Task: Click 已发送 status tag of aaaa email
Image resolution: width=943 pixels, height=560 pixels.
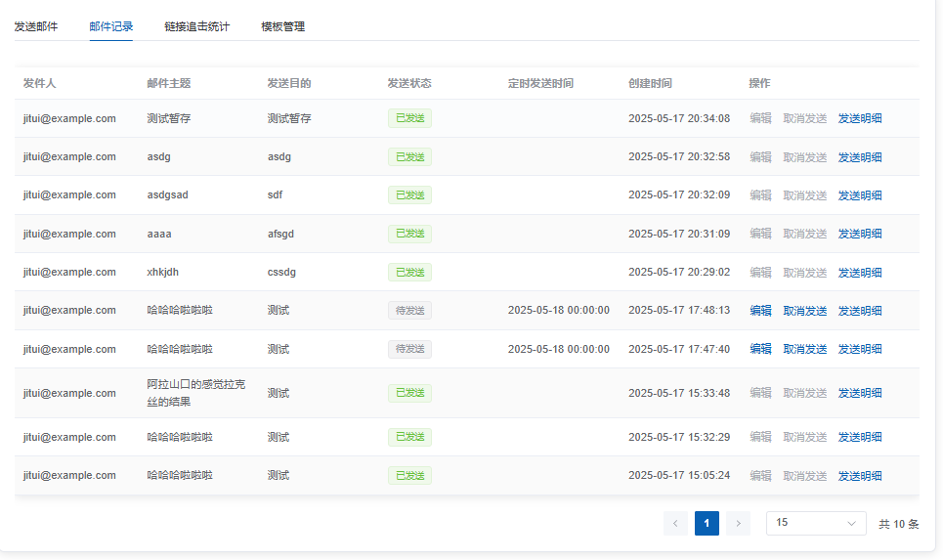Action: click(x=409, y=234)
